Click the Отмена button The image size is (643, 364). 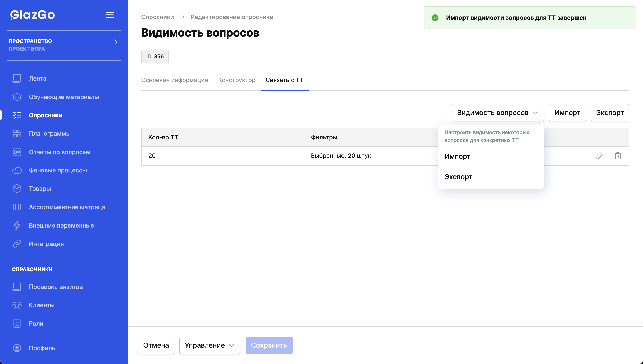tap(156, 345)
